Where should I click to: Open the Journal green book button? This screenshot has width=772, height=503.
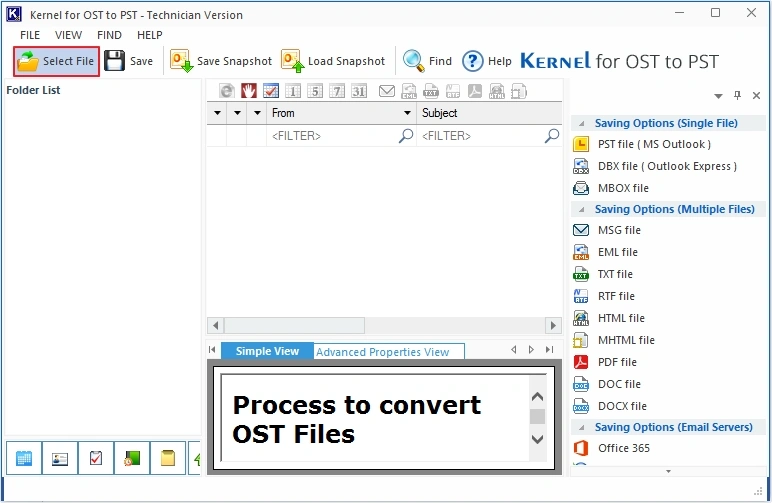click(x=132, y=458)
